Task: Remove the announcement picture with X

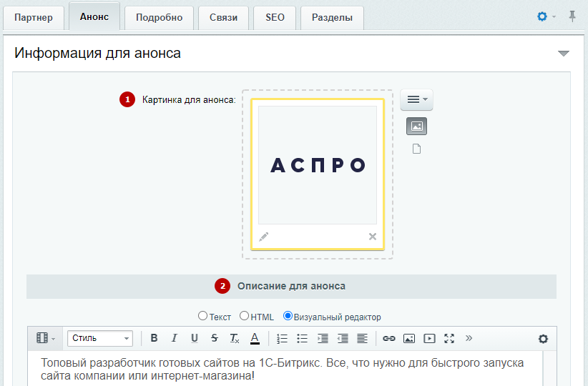Action: tap(373, 237)
